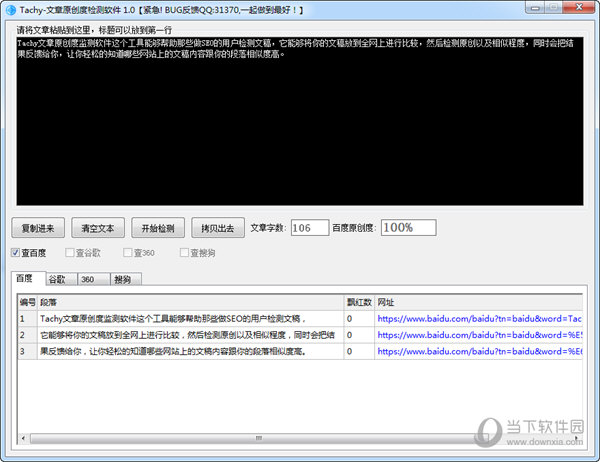Select paragraph text starting 'Tachy文章原创度监测软件'
This screenshot has width=600, height=462.
click(x=173, y=318)
